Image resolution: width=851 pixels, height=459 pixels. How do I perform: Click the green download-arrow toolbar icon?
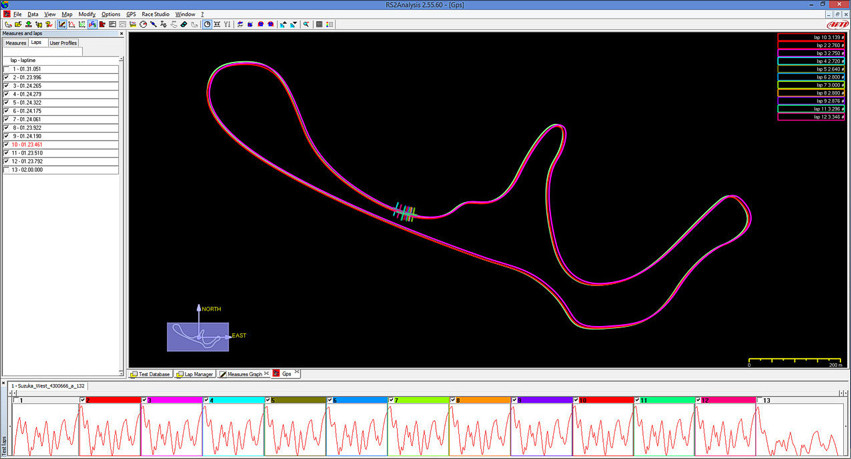(x=28, y=24)
